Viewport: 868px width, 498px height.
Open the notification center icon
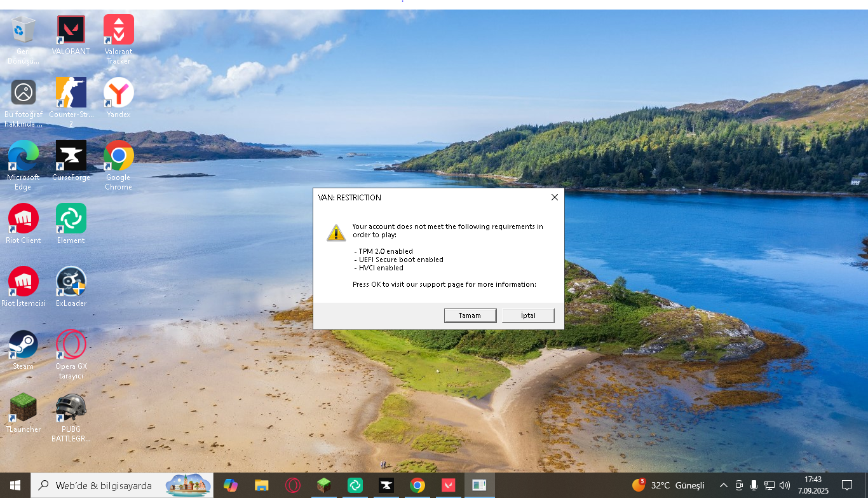(x=846, y=485)
